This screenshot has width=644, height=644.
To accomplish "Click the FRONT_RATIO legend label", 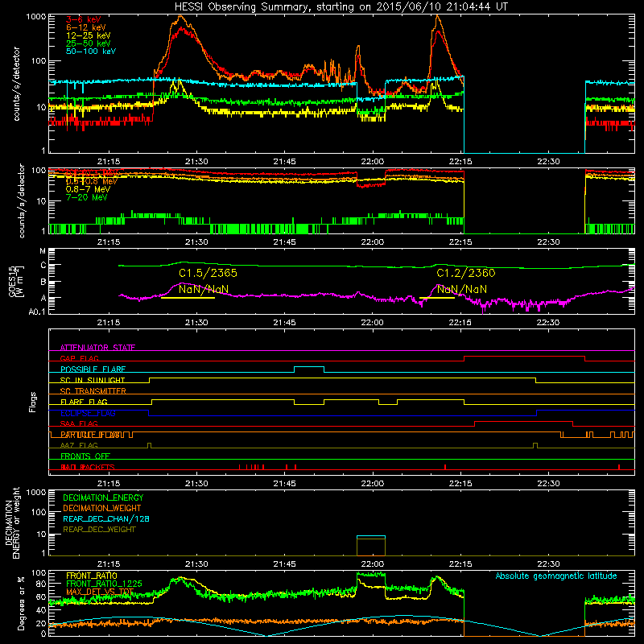I will click(92, 576).
